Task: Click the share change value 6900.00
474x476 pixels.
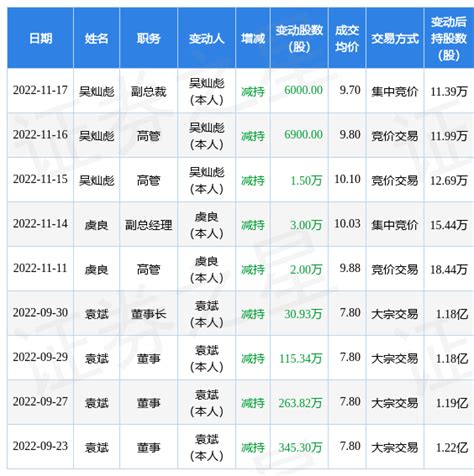Action: click(303, 135)
